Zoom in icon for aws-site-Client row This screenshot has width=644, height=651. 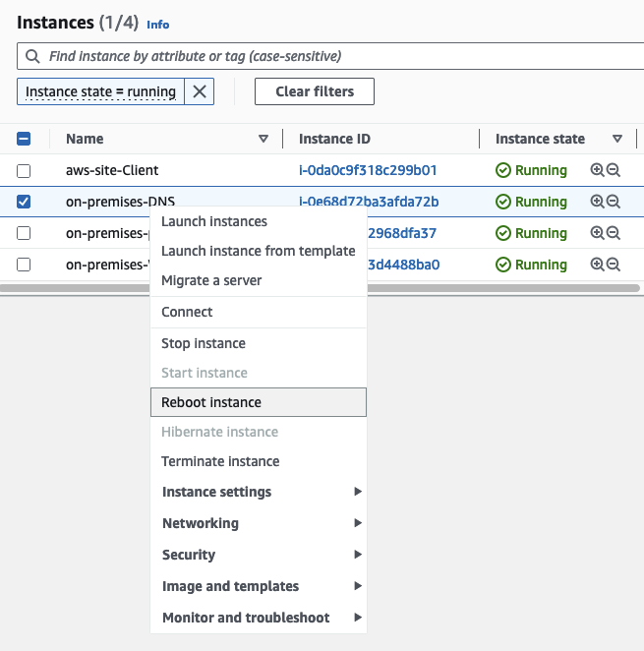597,170
